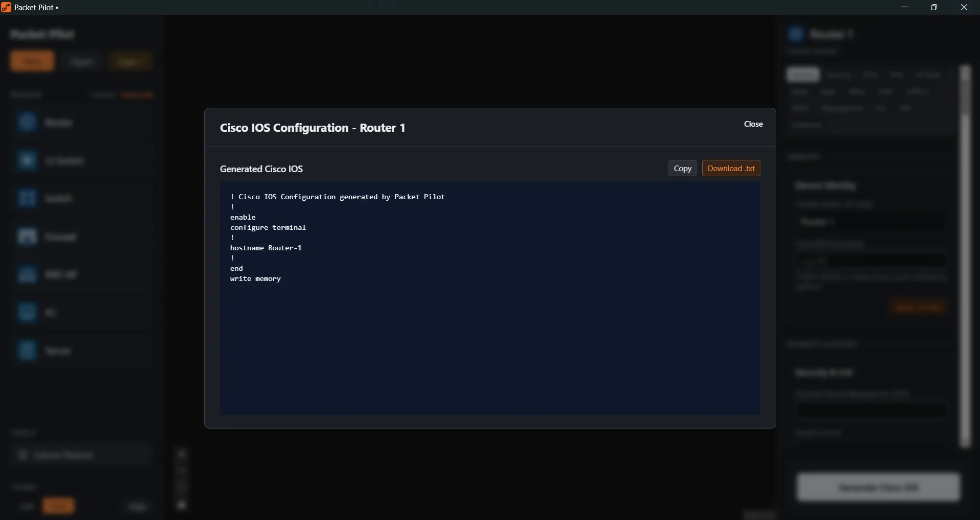Click the dialog title 'Cisco IOS Configuration - Router 1'
The image size is (980, 520).
[x=313, y=128]
